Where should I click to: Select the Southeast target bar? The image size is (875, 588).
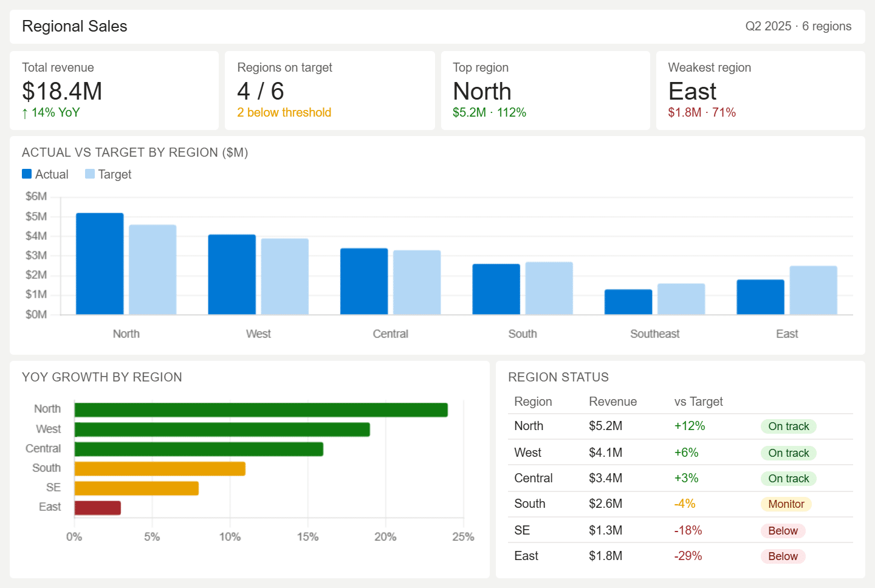[681, 299]
